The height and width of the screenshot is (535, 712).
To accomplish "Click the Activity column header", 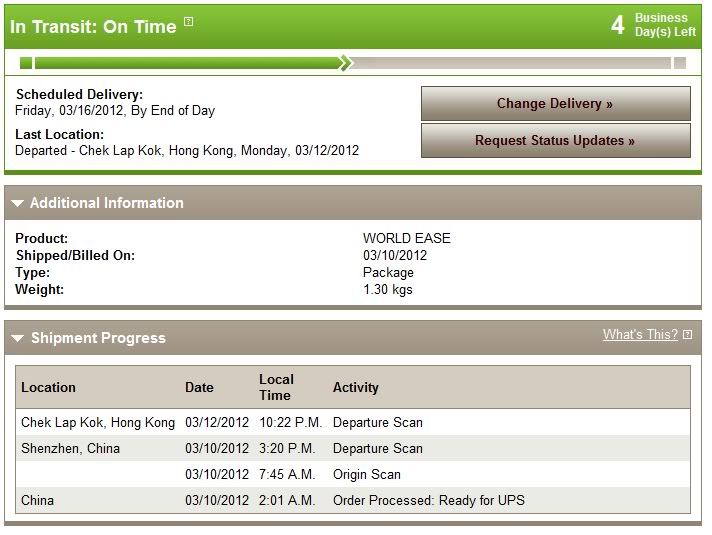I will (355, 387).
